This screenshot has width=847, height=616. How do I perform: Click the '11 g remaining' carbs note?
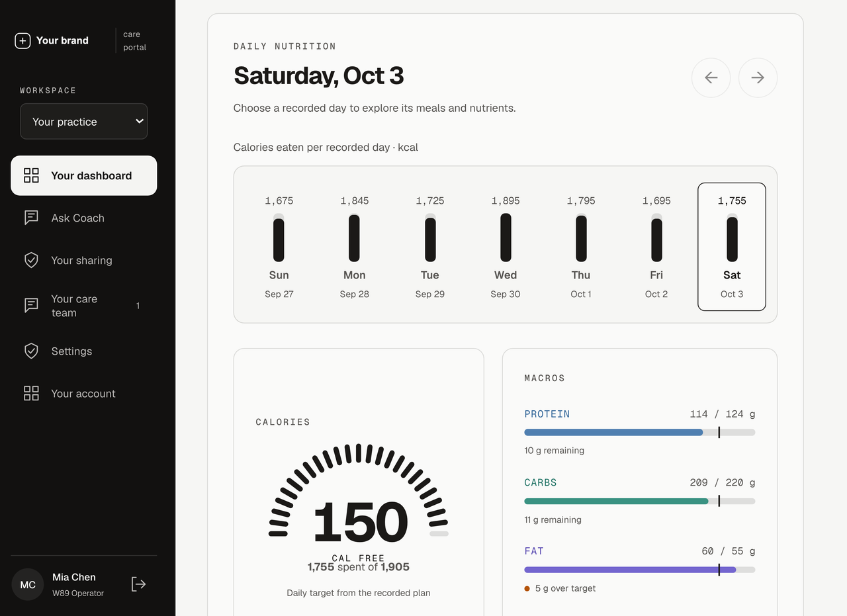point(553,519)
